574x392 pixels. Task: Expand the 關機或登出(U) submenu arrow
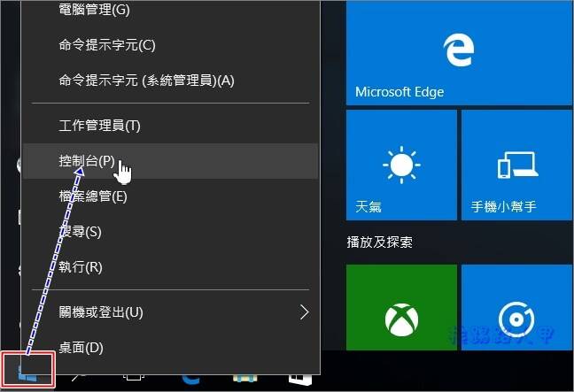(304, 312)
